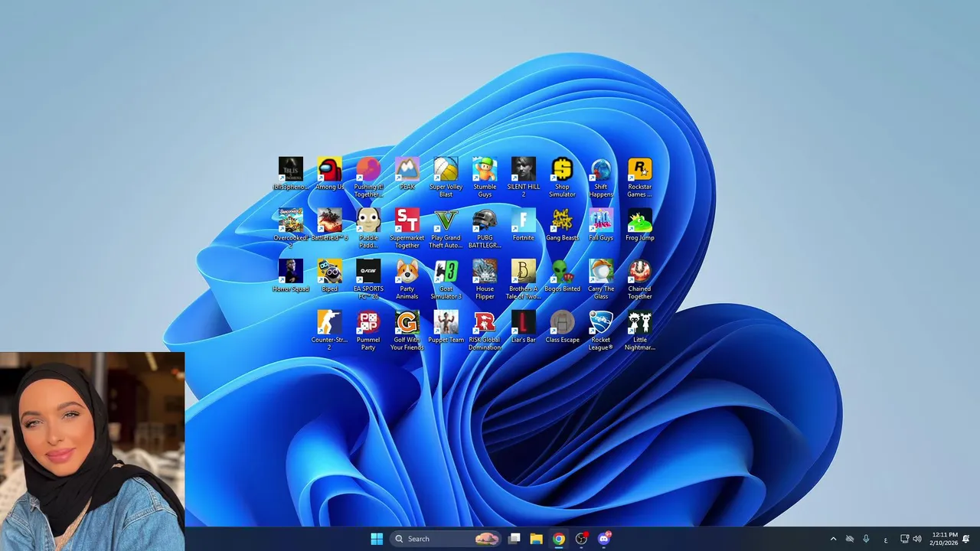Select the House Flipper shortcut
Viewport: 980px width, 551px height.
pyautogui.click(x=485, y=279)
